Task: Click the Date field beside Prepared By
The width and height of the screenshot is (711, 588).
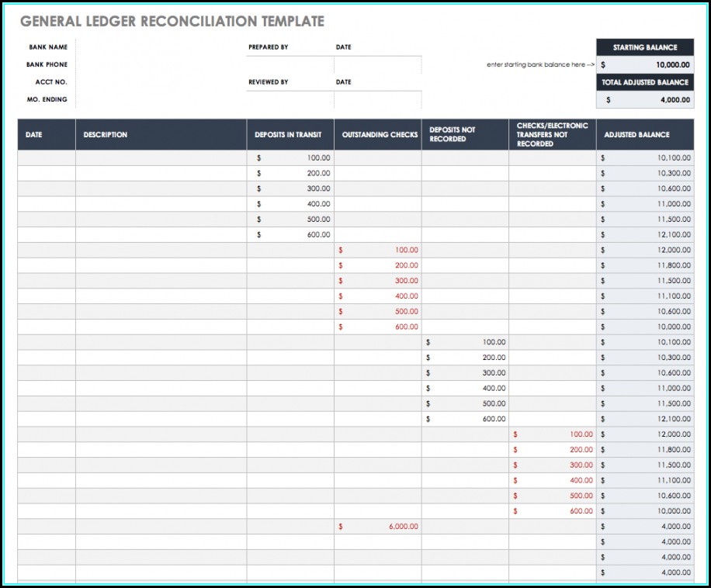Action: (378, 64)
